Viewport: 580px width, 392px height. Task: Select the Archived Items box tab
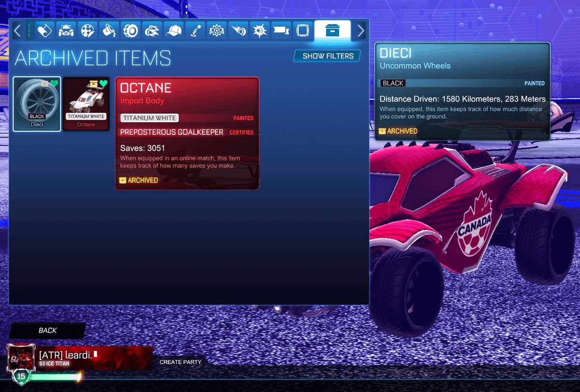pyautogui.click(x=333, y=30)
